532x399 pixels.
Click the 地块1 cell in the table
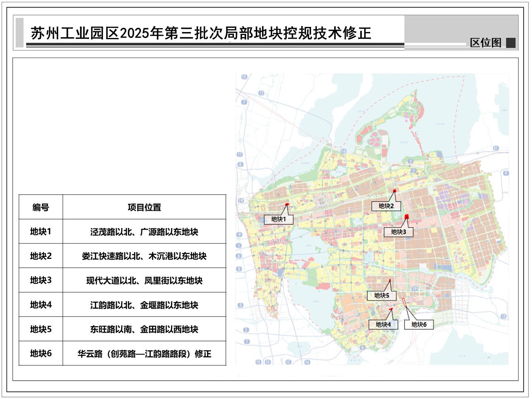pyautogui.click(x=41, y=232)
